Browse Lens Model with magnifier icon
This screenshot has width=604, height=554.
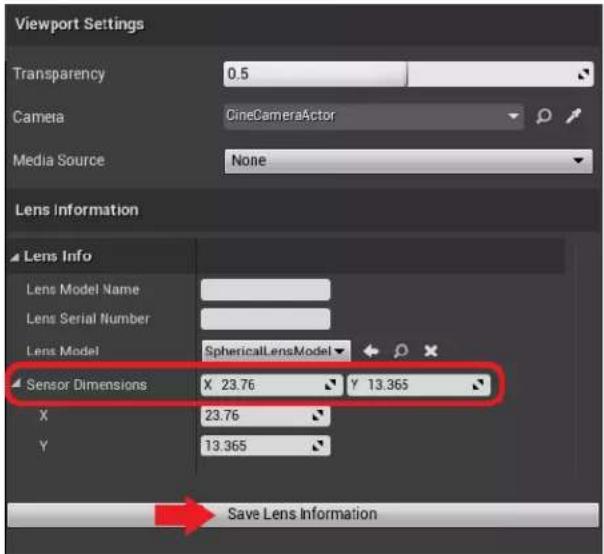click(x=401, y=351)
